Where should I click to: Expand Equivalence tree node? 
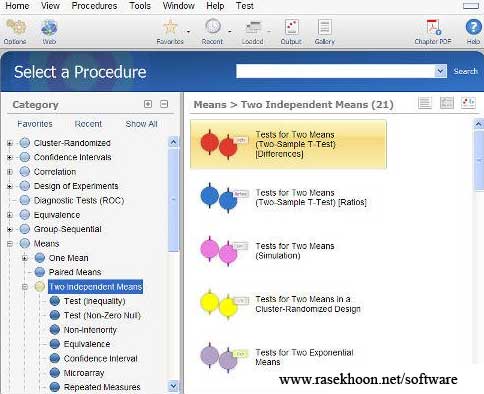[10, 215]
